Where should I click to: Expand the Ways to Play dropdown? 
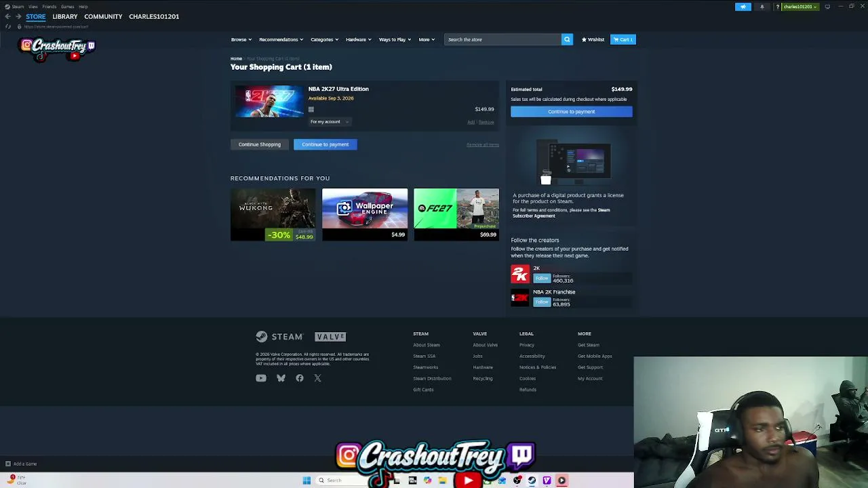(395, 39)
